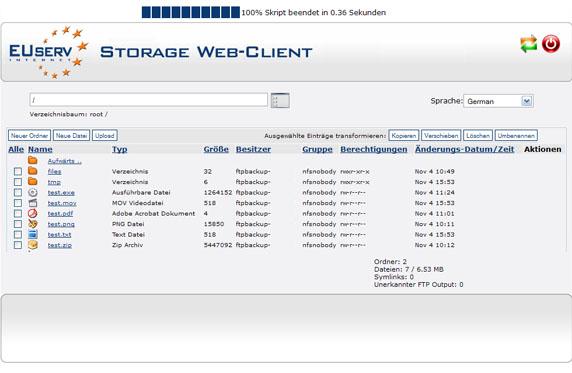Click the Upload button
Viewport: 572px width, 373px height.
[x=105, y=135]
